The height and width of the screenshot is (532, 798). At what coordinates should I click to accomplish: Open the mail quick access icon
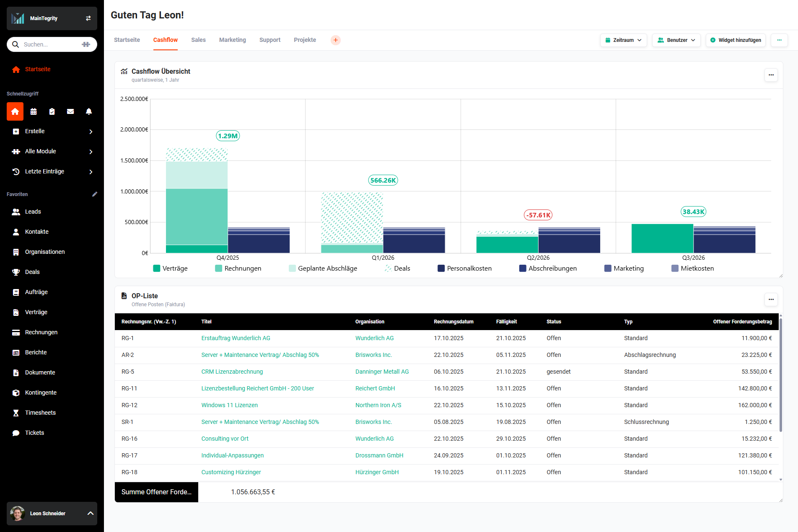[70, 111]
